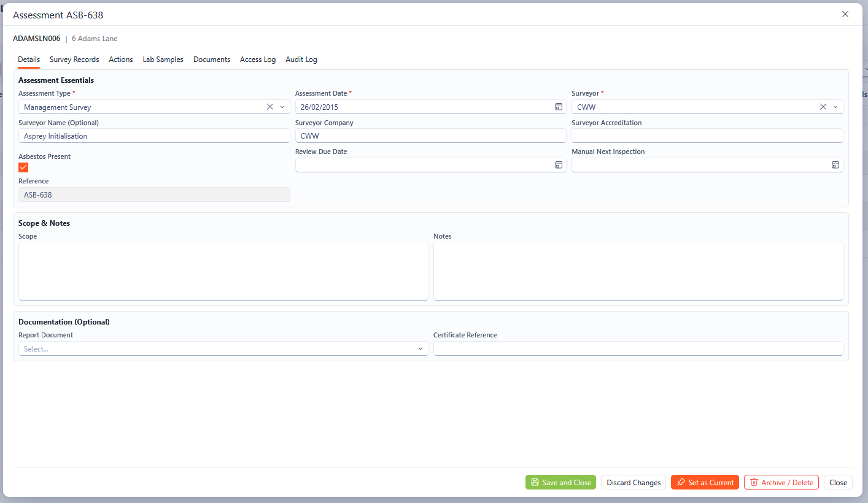Uncheck the Asbestos Present checkbox
Image resolution: width=868 pixels, height=503 pixels.
(x=23, y=167)
